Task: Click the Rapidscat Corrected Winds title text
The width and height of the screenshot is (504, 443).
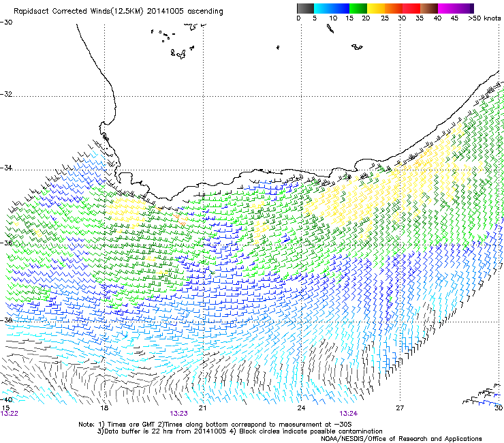Action: (119, 12)
